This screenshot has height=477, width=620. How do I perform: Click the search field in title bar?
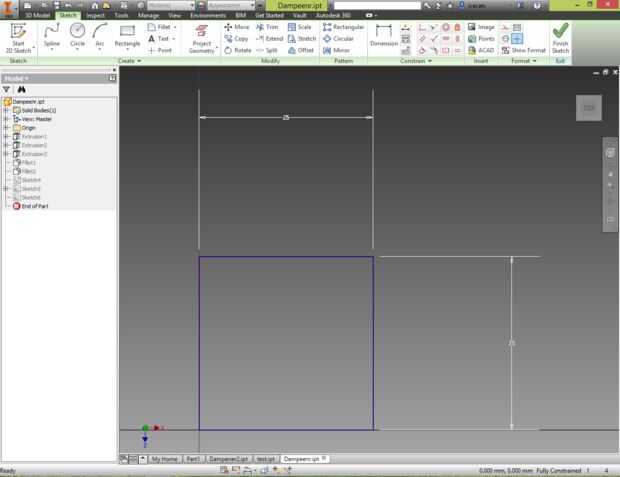click(378, 6)
